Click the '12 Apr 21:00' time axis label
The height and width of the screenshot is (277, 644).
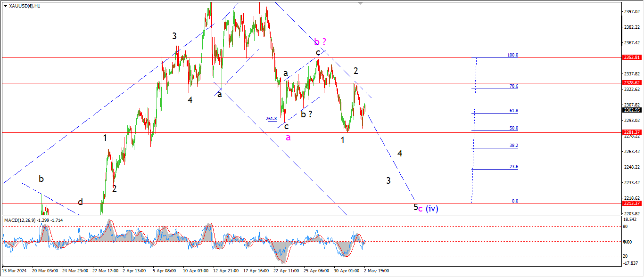coord(226,271)
